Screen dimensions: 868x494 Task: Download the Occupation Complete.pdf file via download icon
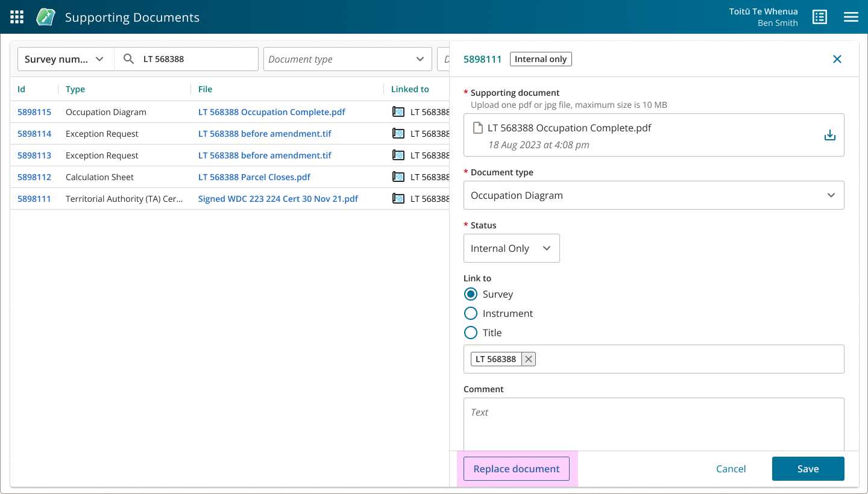pyautogui.click(x=830, y=135)
